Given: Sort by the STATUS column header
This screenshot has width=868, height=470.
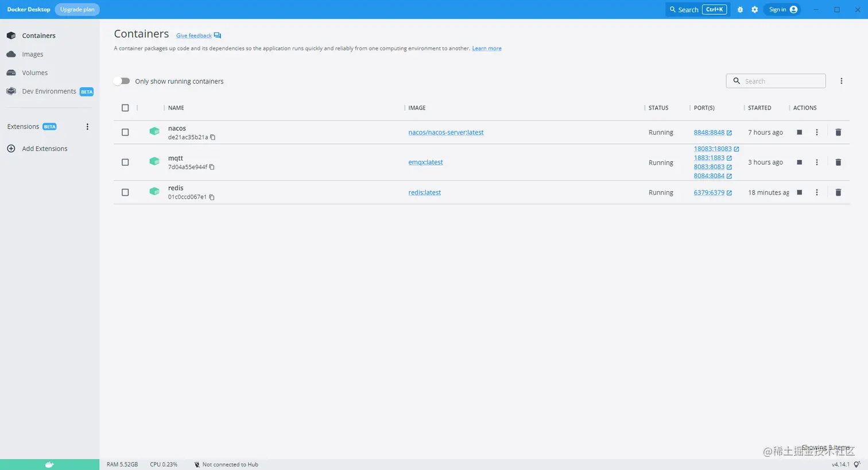Looking at the screenshot, I should [658, 108].
